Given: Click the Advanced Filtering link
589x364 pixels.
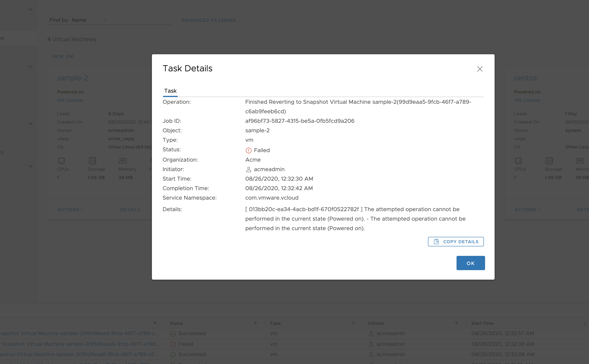Looking at the screenshot, I should click(x=208, y=20).
